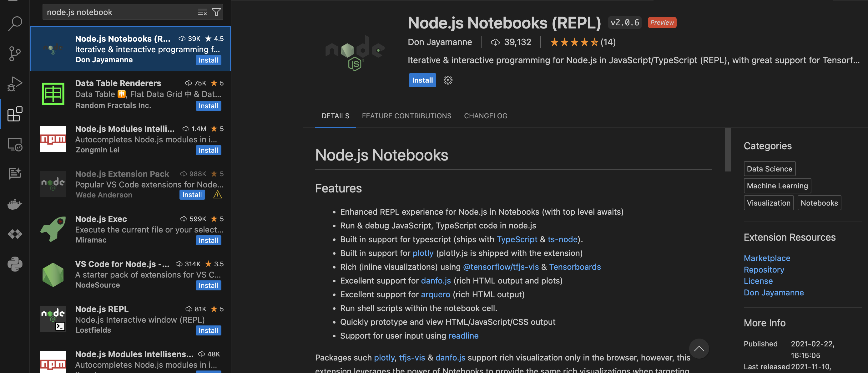Clear extension search results icon
This screenshot has width=868, height=373.
(202, 12)
